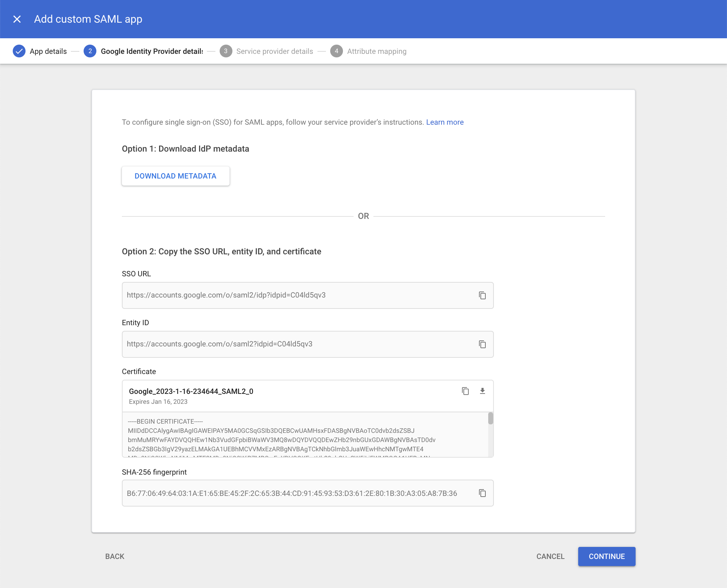This screenshot has width=727, height=588.
Task: Close the Add custom SAML app dialog
Action: coord(17,19)
